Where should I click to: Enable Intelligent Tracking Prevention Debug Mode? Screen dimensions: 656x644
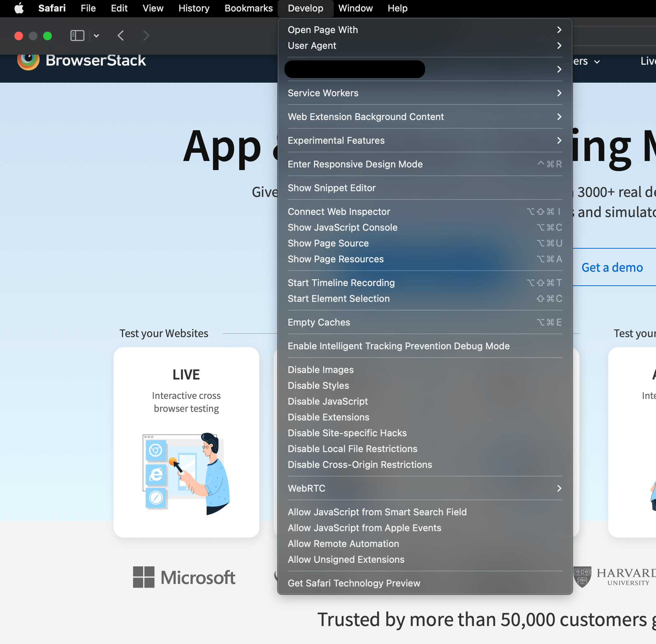(398, 346)
